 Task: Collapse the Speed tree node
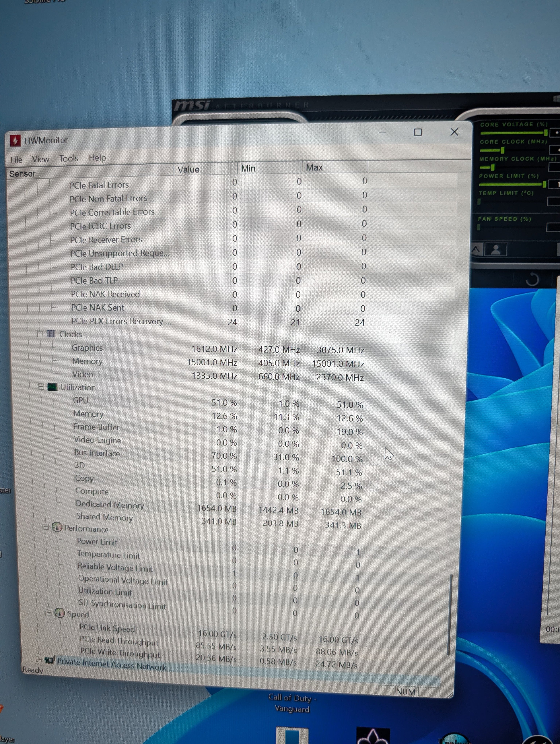[48, 613]
